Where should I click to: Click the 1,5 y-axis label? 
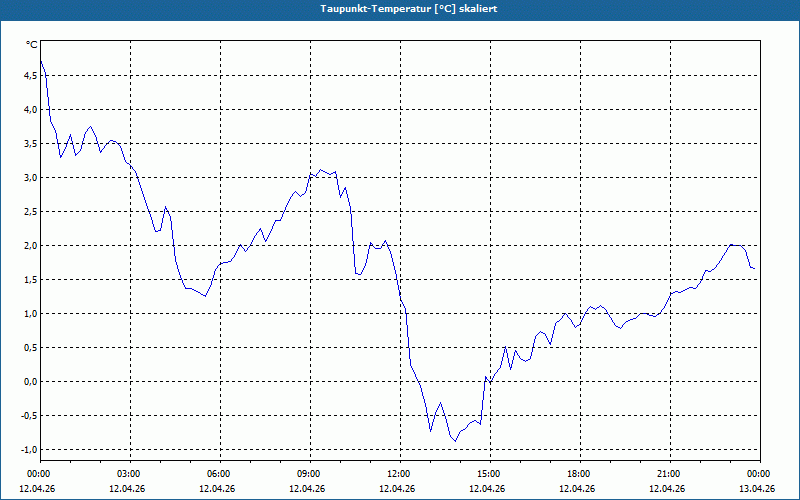pyautogui.click(x=31, y=280)
